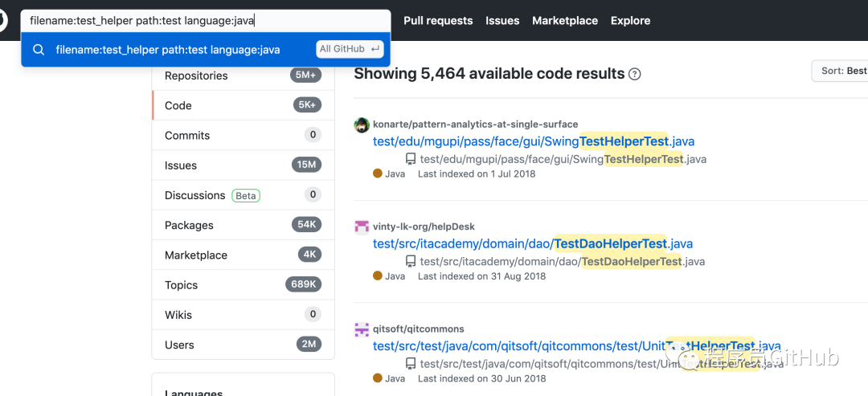Click the search magnifier icon in suggestion

click(x=39, y=50)
